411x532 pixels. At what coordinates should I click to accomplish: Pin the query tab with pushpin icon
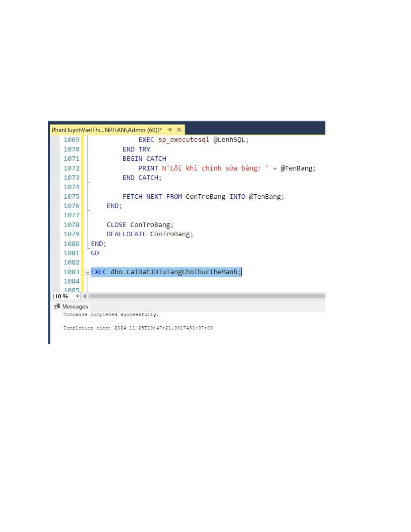pyautogui.click(x=170, y=130)
